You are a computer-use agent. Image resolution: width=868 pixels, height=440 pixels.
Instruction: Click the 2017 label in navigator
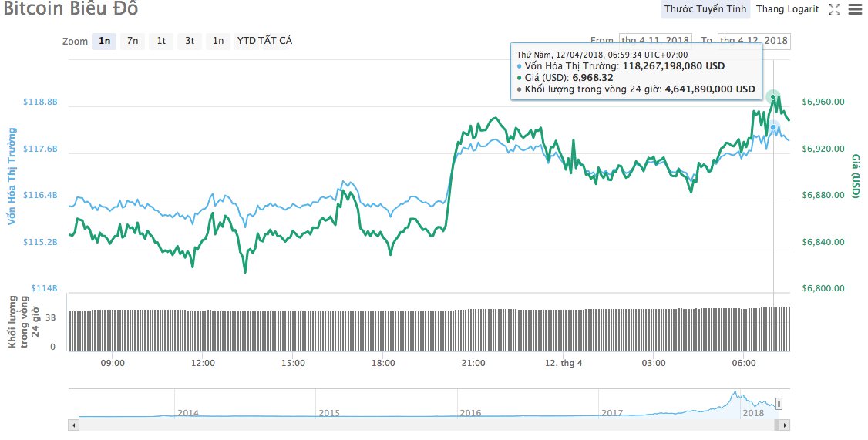click(612, 413)
